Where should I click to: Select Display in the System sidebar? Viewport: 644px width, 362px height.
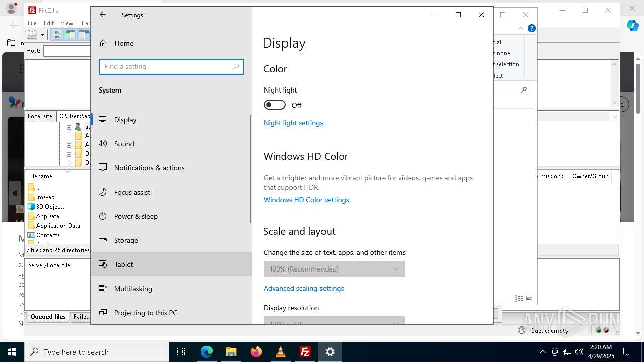pyautogui.click(x=171, y=120)
